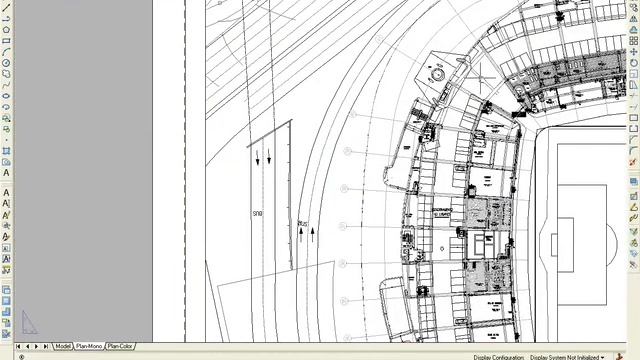Click next layout tab arrow

click(x=36, y=346)
